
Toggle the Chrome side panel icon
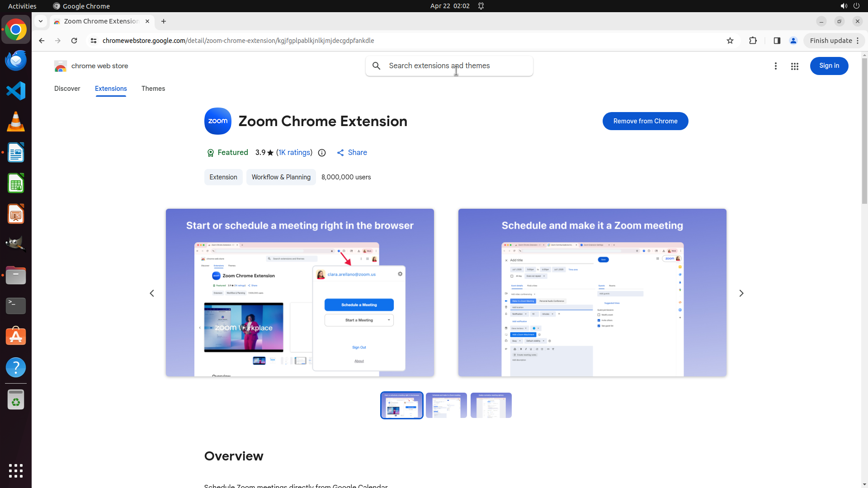pyautogui.click(x=777, y=41)
